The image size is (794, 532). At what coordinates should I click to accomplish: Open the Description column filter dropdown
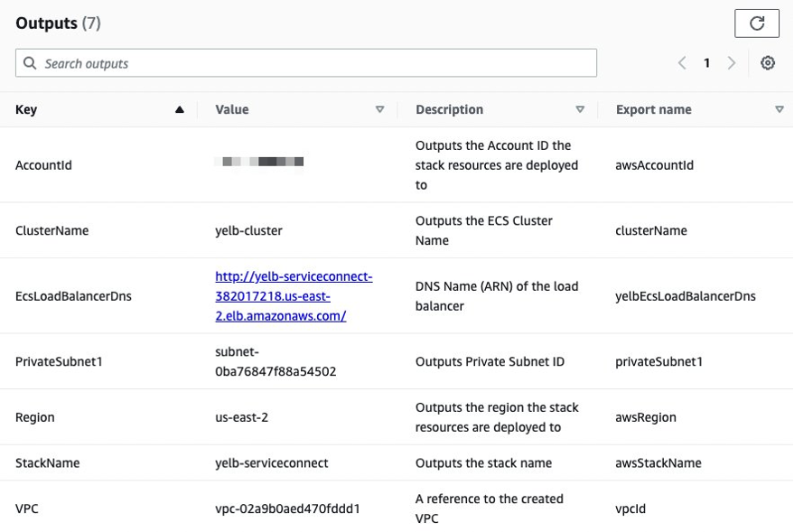click(x=580, y=109)
